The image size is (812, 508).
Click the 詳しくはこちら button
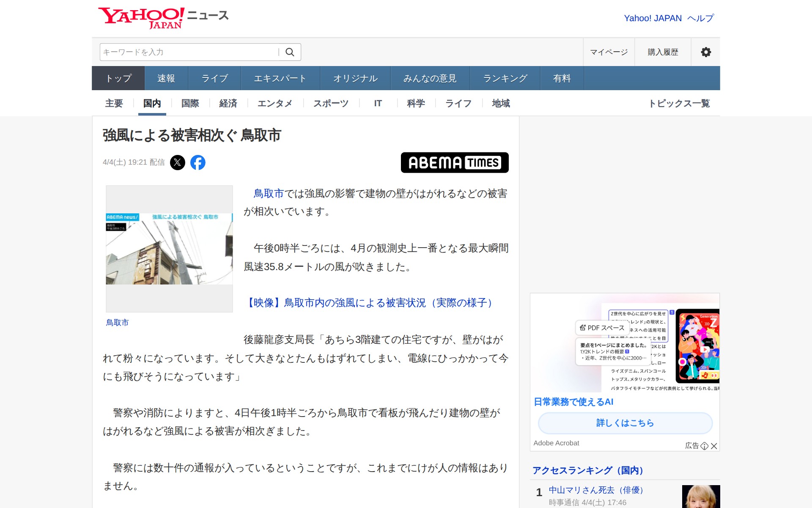point(625,423)
